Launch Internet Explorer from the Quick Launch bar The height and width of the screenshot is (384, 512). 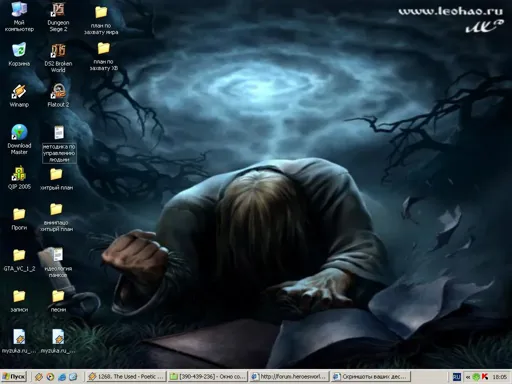click(x=62, y=377)
